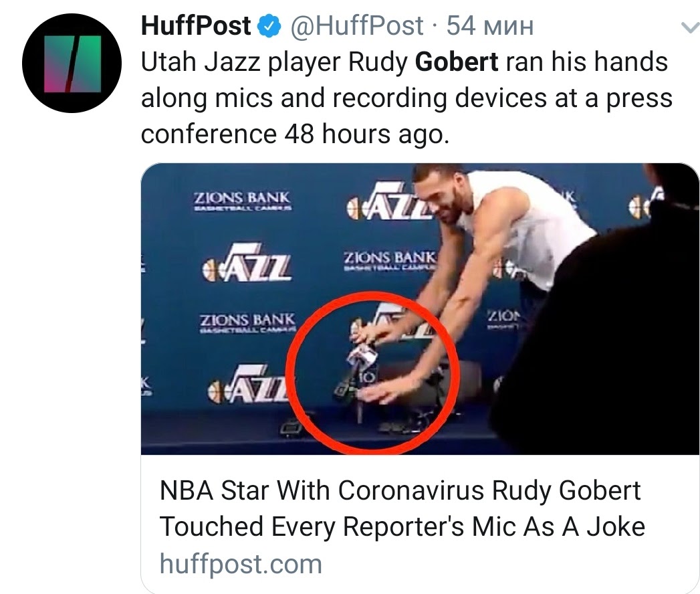Screen dimensions: 700x594
Task: Open the article headline about Rudy Gobert
Action: (402, 508)
